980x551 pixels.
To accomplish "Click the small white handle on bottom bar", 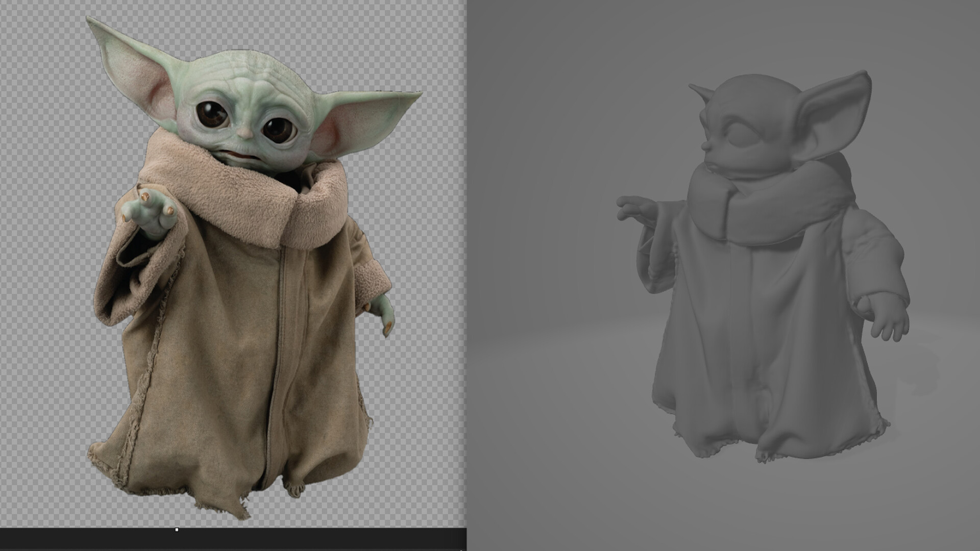I will 177,530.
